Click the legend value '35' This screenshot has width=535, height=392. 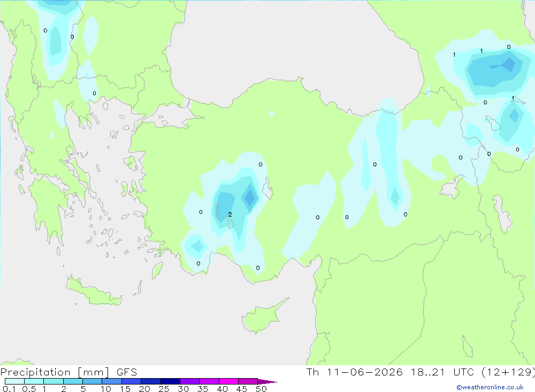click(203, 389)
